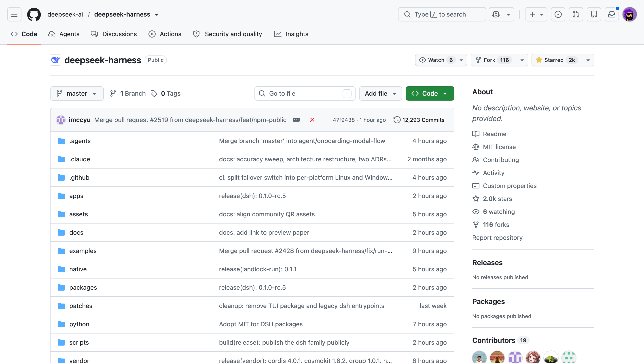644x363 pixels.
Task: Open the patches folder icon
Action: [61, 306]
